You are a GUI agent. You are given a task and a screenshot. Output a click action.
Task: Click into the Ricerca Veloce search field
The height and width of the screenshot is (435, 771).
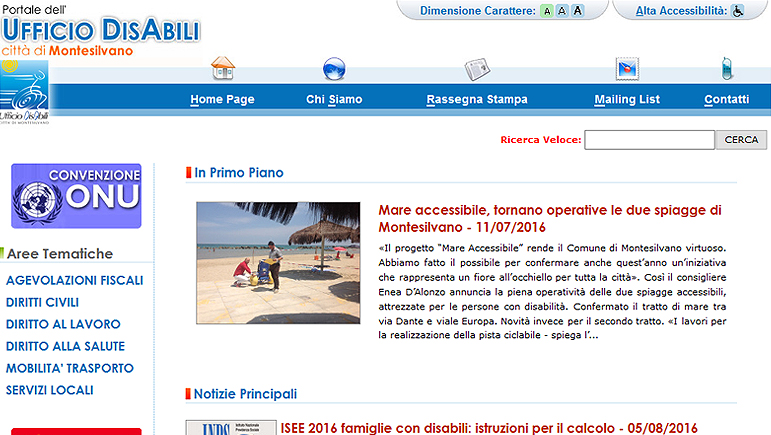tap(648, 140)
